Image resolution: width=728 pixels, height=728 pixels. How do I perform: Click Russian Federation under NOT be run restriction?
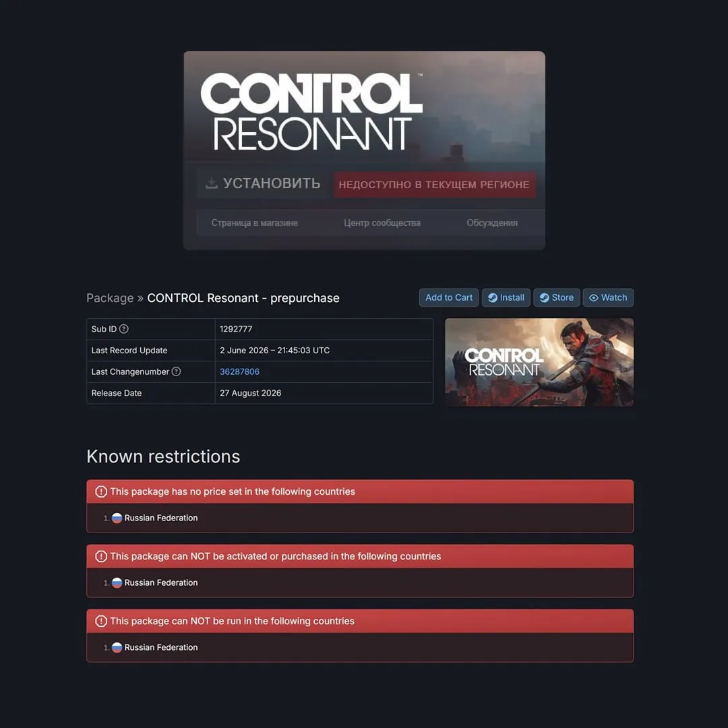click(x=161, y=647)
